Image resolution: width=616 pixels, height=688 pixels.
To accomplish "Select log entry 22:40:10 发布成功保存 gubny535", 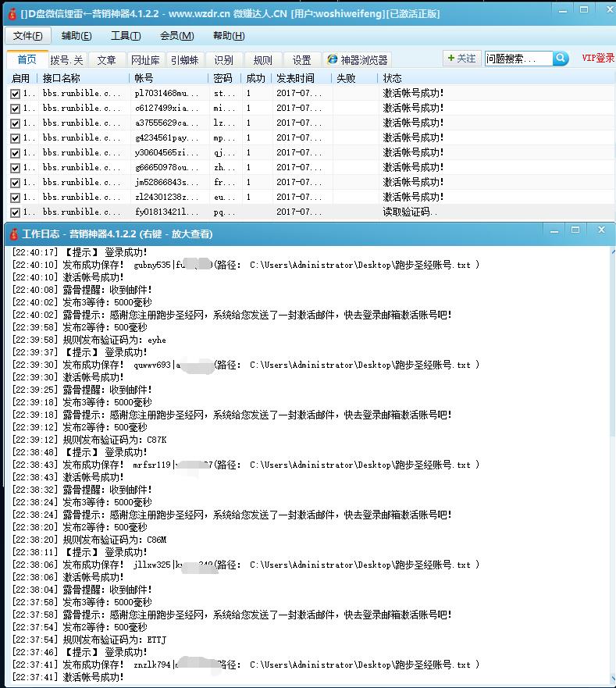I will click(246, 265).
